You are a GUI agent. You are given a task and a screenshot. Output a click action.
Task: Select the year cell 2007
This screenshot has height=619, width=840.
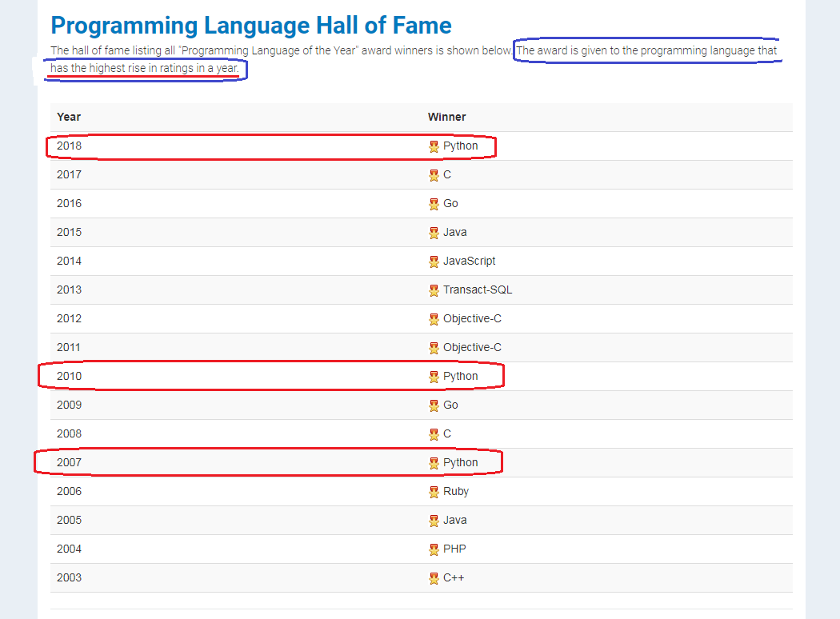(x=69, y=462)
